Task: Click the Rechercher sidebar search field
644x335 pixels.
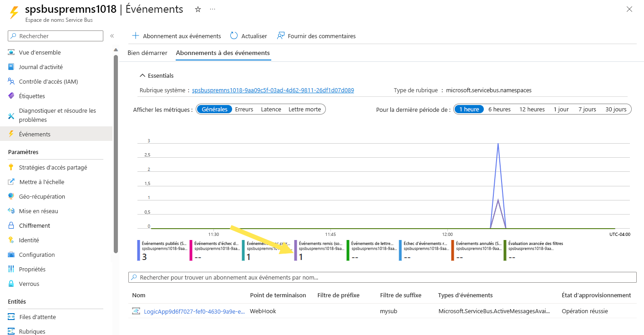Action: point(56,36)
